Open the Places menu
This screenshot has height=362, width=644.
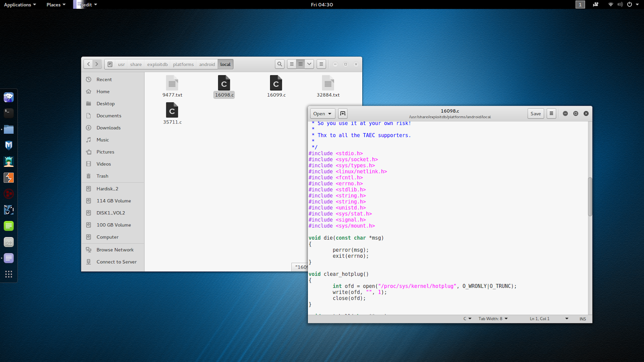54,4
